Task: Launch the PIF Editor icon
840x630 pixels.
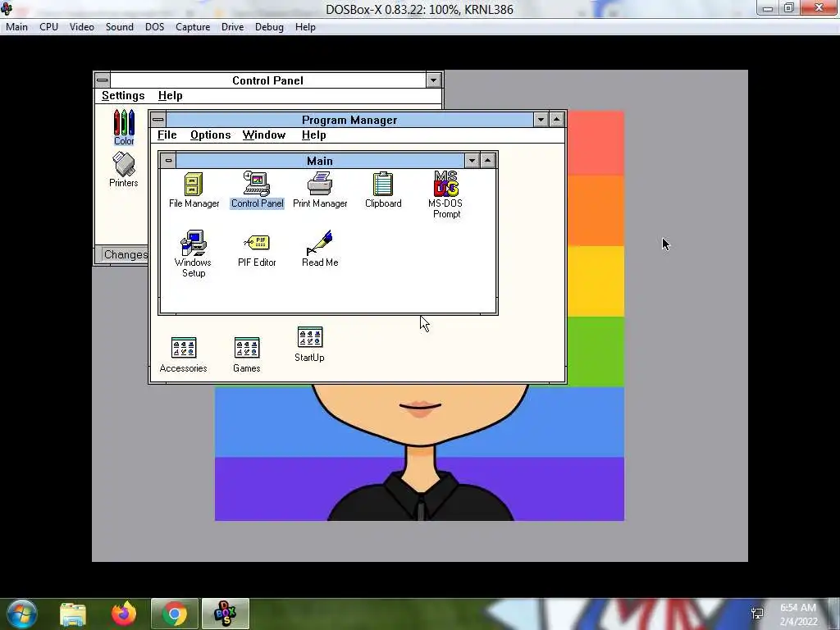Action: pos(257,249)
